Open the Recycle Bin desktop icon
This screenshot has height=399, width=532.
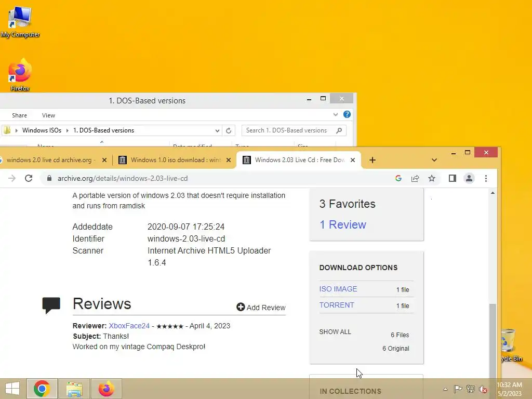pyautogui.click(x=511, y=345)
